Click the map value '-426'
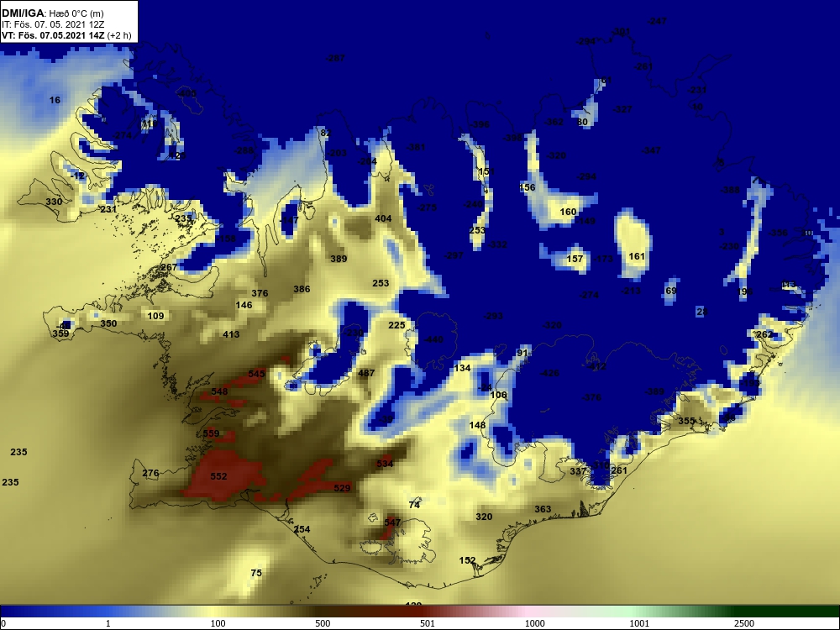 [549, 374]
